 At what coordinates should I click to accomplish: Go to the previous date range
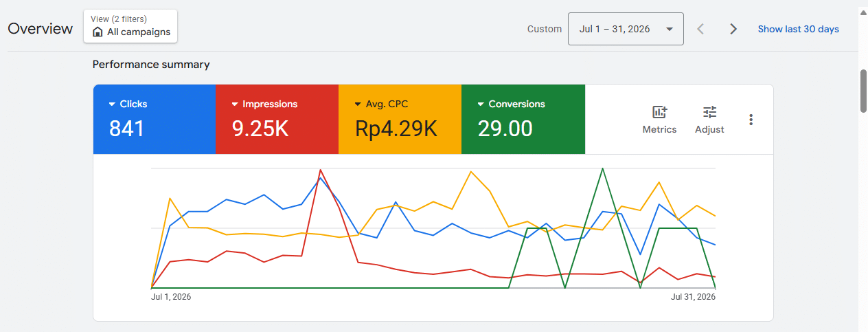click(x=700, y=29)
